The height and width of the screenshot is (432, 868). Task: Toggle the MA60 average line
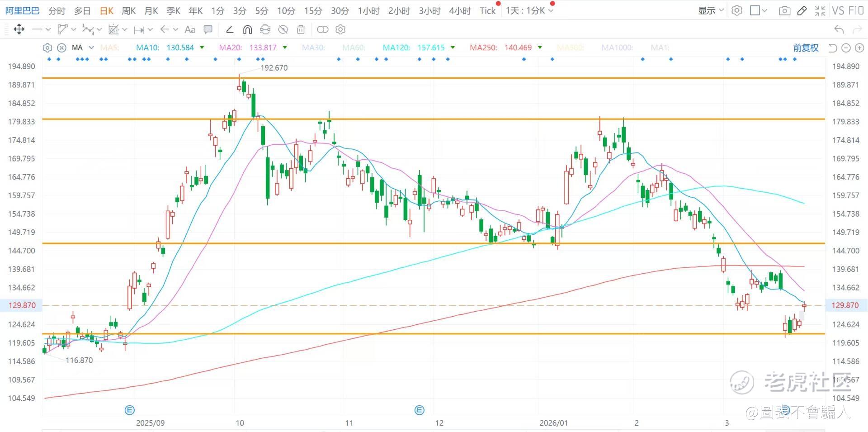point(354,47)
